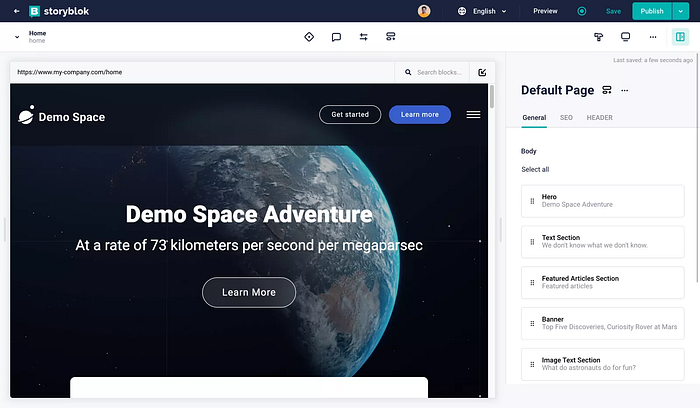Toggle the side panel layout icon

(680, 37)
